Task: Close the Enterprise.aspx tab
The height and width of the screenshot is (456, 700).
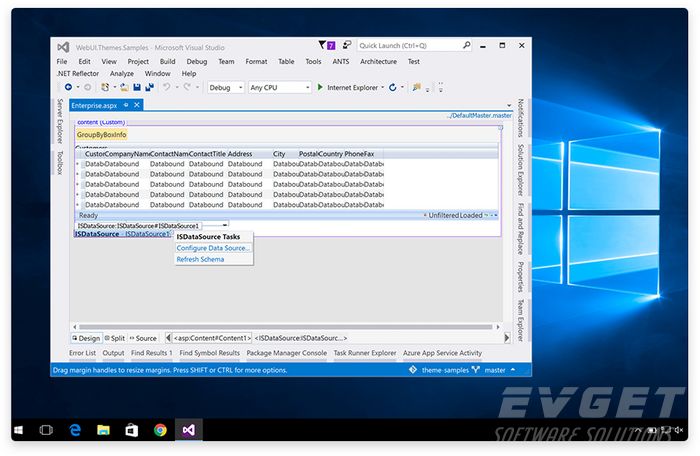Action: pyautogui.click(x=137, y=105)
